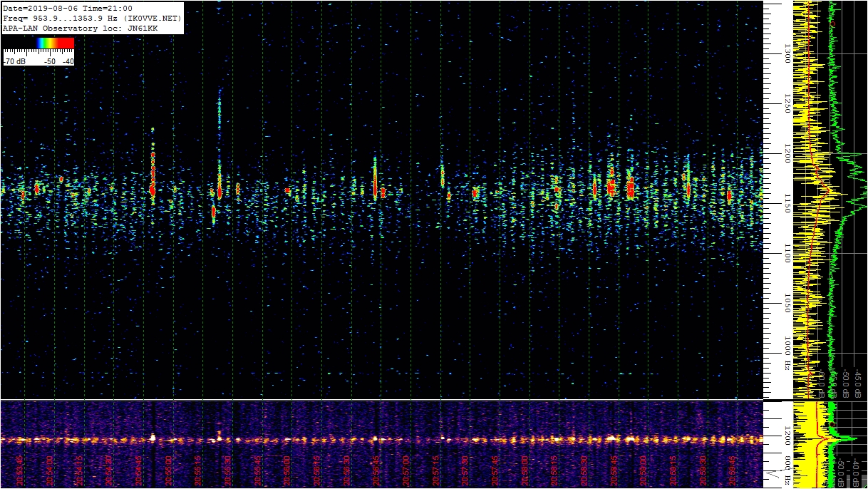Click the -40 color scale label
The height and width of the screenshot is (489, 868).
coord(68,61)
